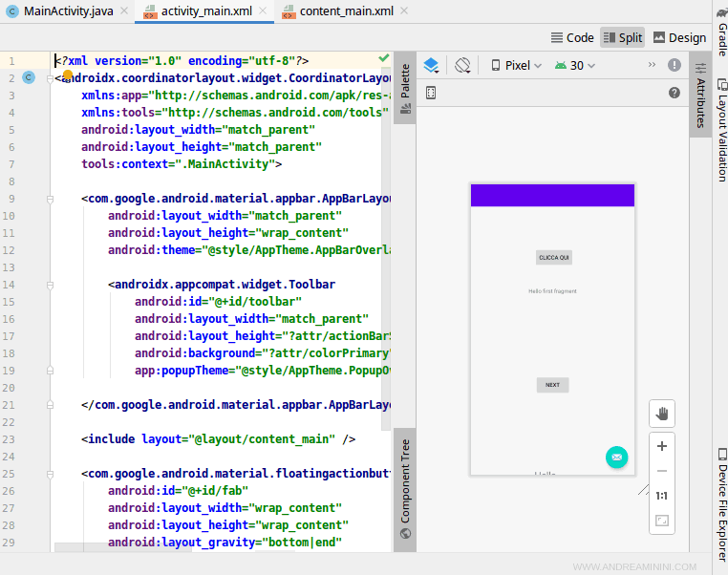
Task: Click the include layout content_main line
Action: tap(218, 439)
